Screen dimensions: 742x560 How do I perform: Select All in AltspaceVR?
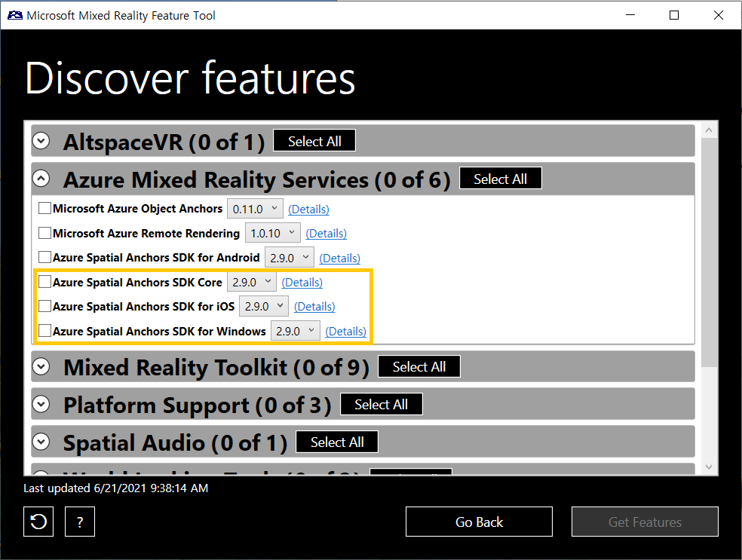314,141
